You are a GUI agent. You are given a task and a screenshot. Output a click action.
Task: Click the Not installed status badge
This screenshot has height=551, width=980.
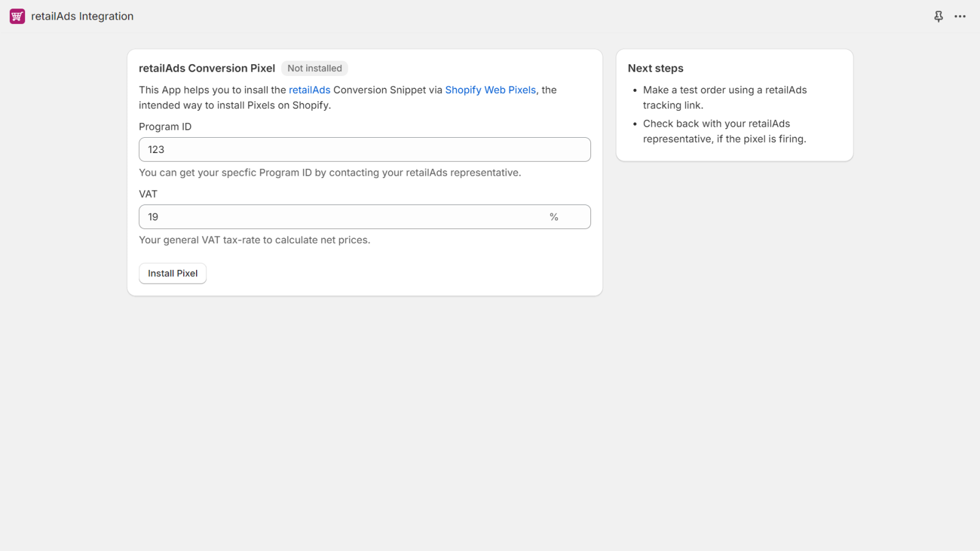(x=315, y=69)
